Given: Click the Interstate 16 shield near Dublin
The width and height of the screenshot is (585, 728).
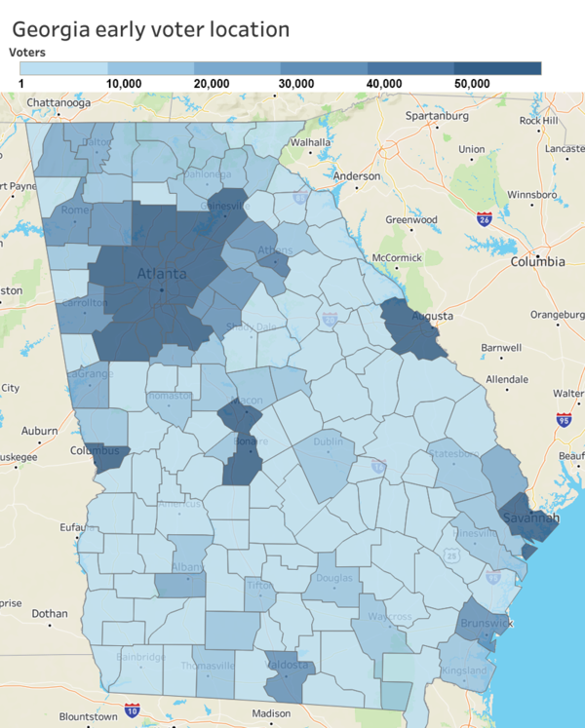Looking at the screenshot, I should click(378, 467).
